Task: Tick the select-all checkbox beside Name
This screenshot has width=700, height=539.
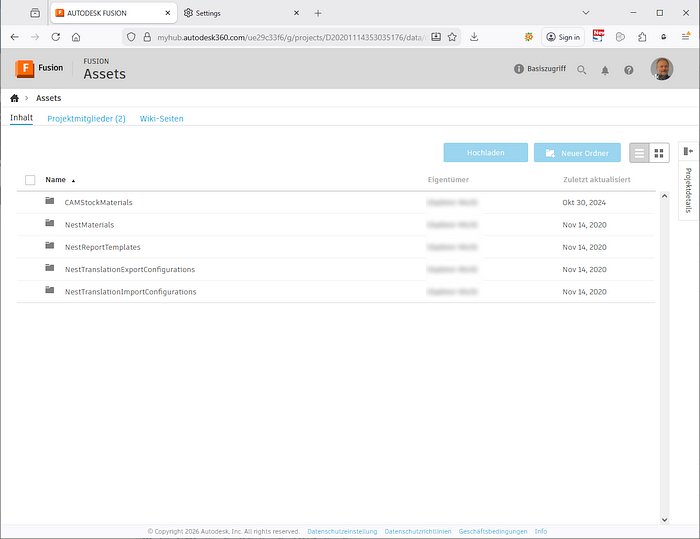Action: 30,180
